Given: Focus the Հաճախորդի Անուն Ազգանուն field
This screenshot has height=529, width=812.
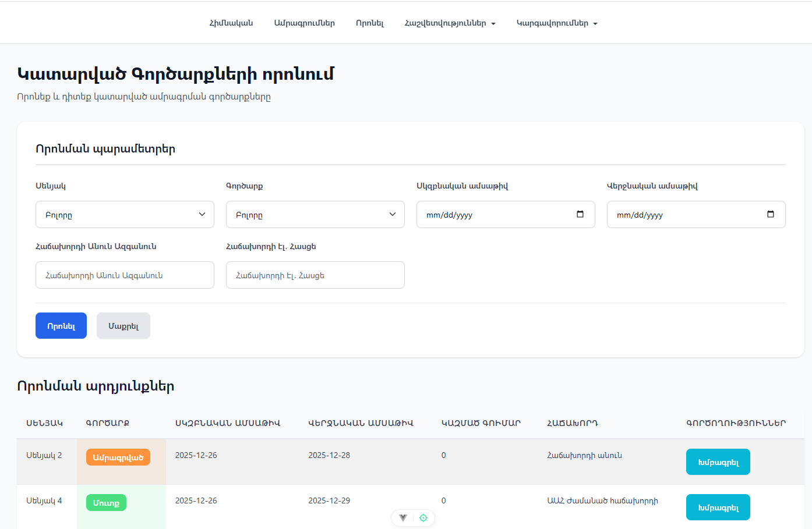Looking at the screenshot, I should pos(125,275).
